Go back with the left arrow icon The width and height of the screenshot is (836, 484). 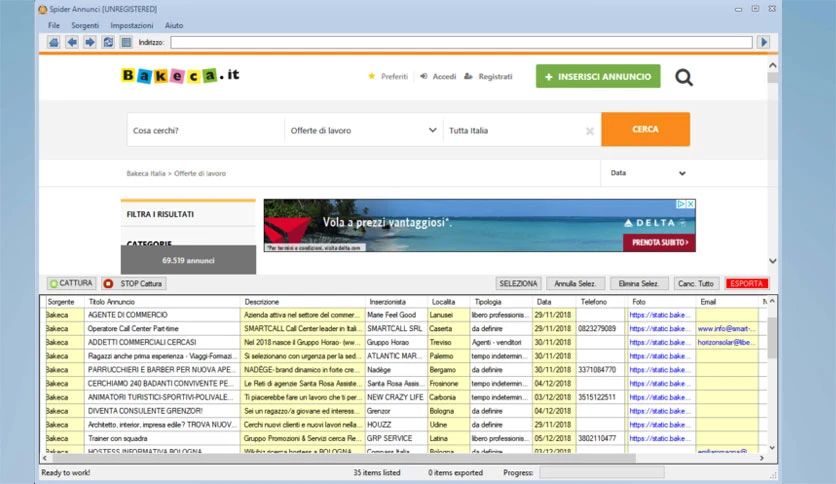(71, 42)
